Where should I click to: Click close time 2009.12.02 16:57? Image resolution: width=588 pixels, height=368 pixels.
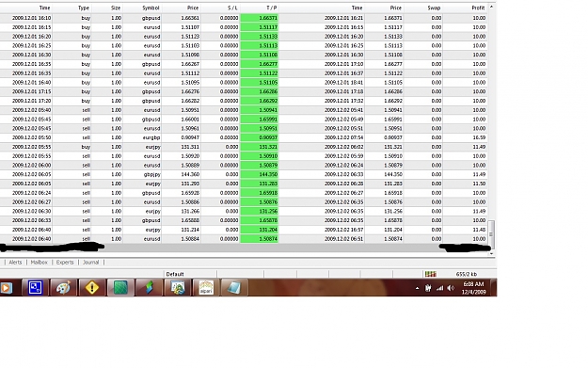[343, 230]
